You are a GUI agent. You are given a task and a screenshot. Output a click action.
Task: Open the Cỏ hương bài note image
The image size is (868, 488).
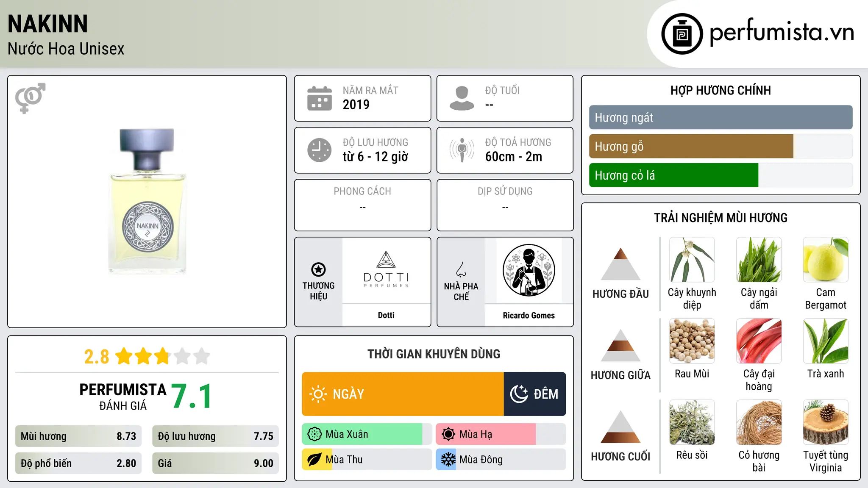point(759,422)
